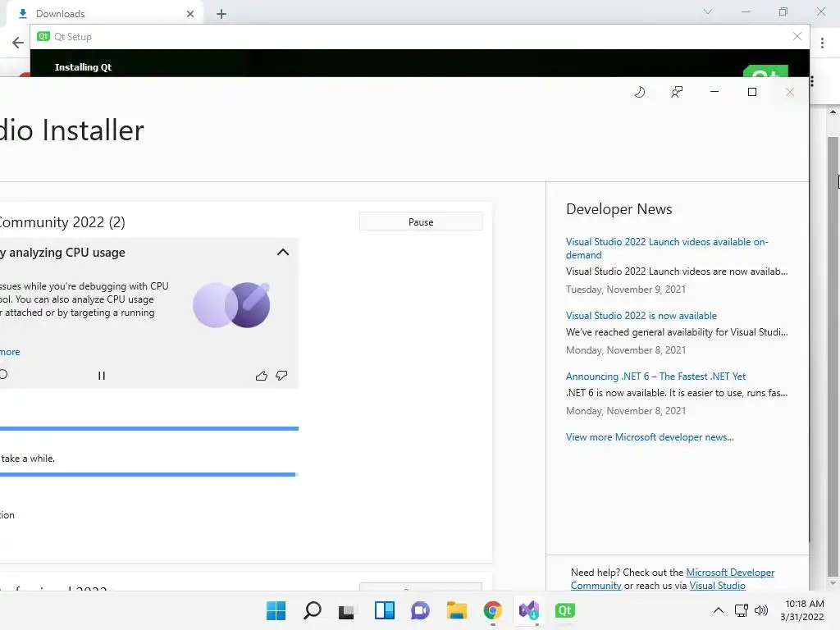
Task: Open the volume tray icon
Action: (760, 610)
